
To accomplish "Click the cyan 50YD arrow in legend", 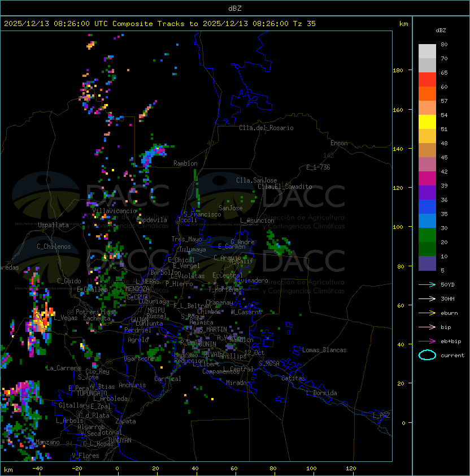I will (x=427, y=285).
